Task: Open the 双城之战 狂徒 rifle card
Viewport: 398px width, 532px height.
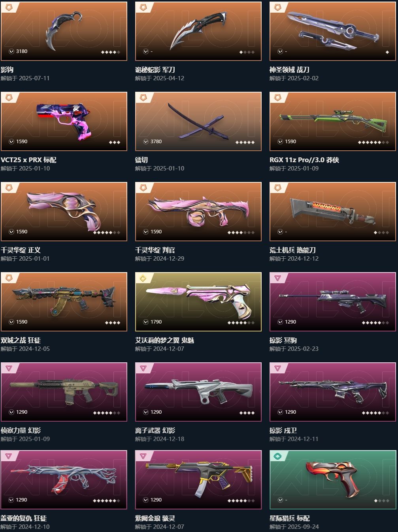Action: click(64, 302)
